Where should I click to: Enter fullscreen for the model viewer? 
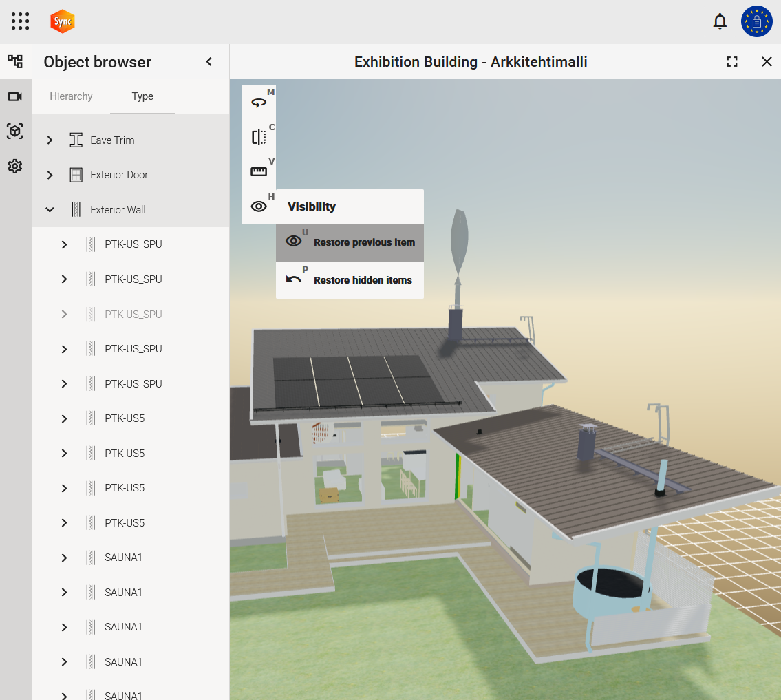click(732, 62)
